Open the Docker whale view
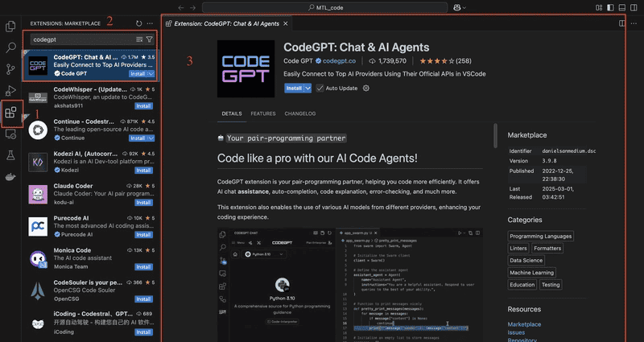644x342 pixels. 10,177
